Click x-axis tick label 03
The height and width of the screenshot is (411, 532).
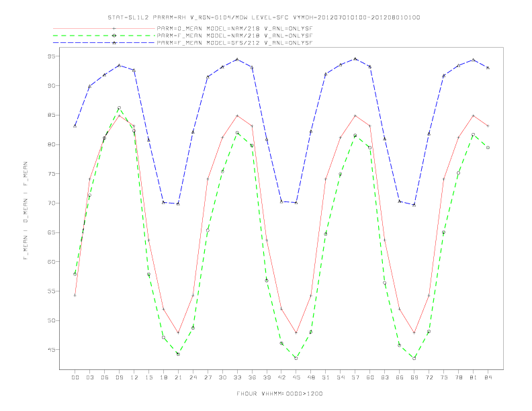point(89,377)
